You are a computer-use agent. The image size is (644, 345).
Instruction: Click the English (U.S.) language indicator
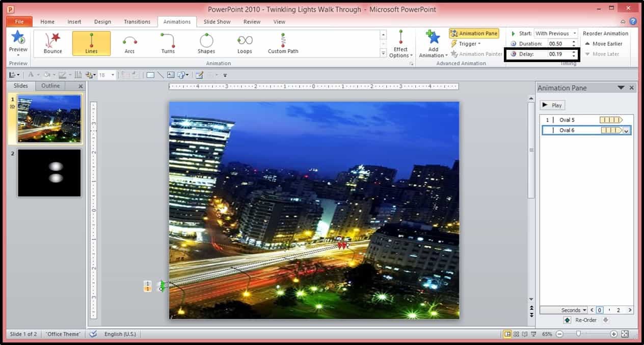(120, 334)
